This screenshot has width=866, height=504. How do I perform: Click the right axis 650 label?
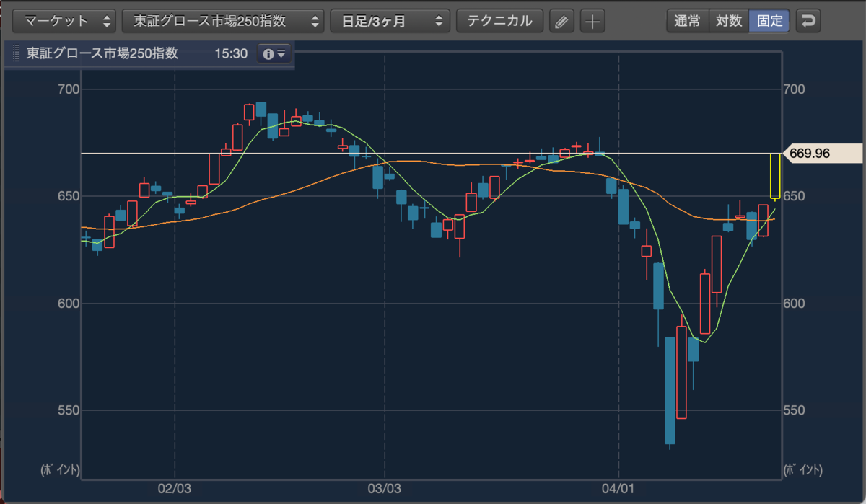click(795, 196)
